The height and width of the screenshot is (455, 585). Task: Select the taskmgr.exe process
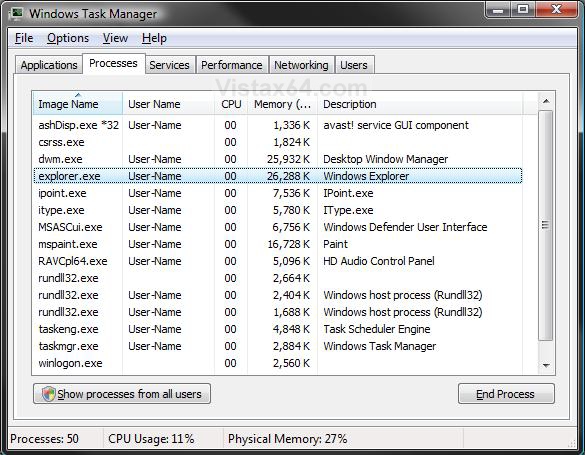[x=278, y=346]
